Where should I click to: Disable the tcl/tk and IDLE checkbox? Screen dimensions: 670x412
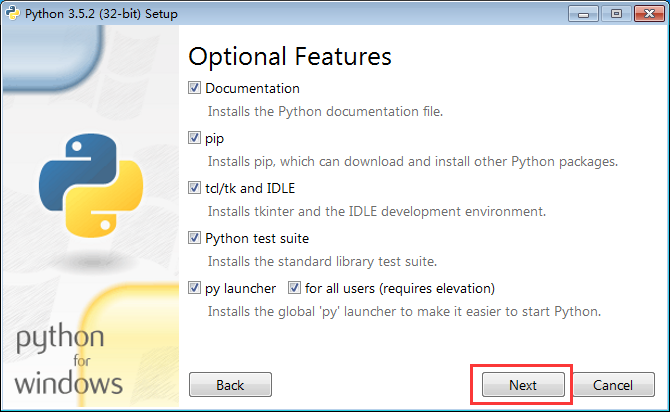(194, 188)
